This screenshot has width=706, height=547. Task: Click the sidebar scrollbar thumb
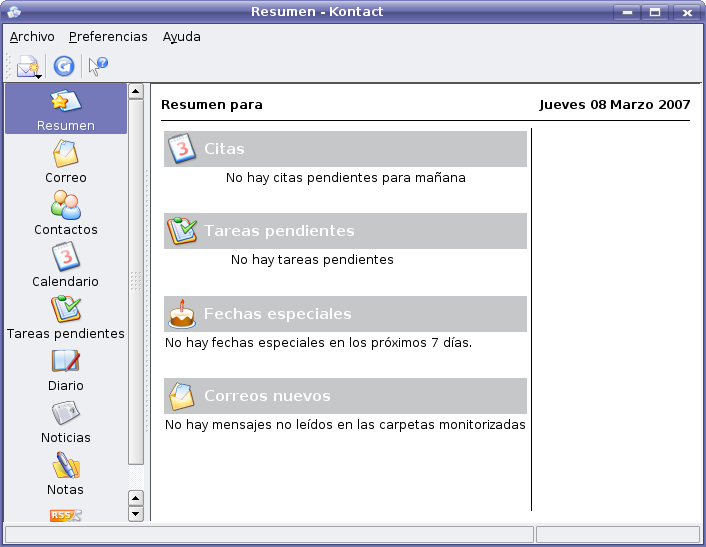[x=136, y=282]
